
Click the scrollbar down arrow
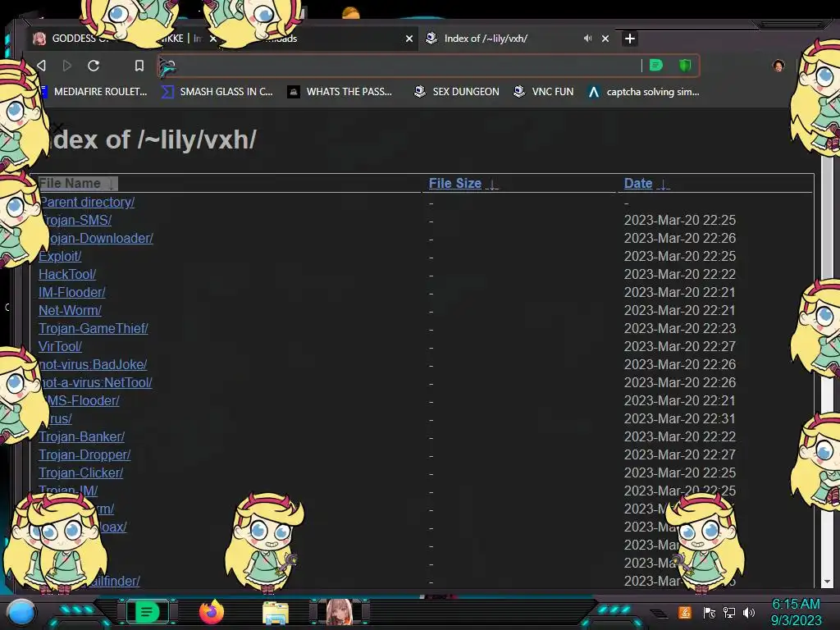[827, 582]
